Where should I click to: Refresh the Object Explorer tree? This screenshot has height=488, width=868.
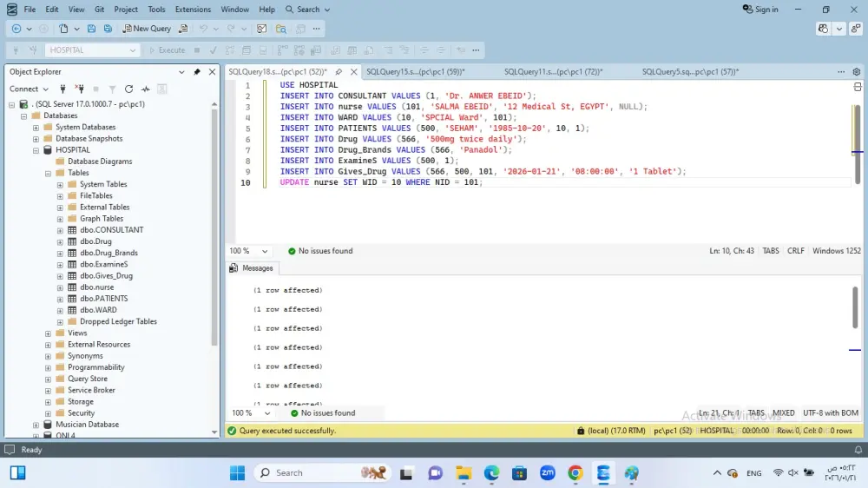[x=129, y=89]
